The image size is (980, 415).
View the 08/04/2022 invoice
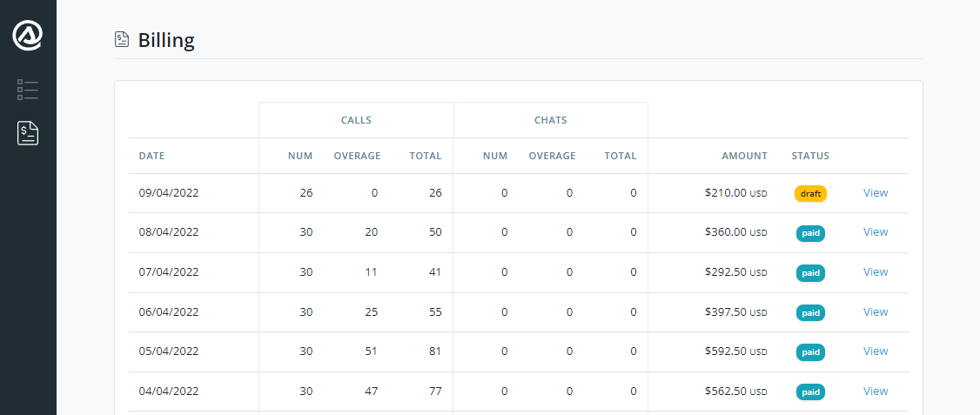pos(875,232)
